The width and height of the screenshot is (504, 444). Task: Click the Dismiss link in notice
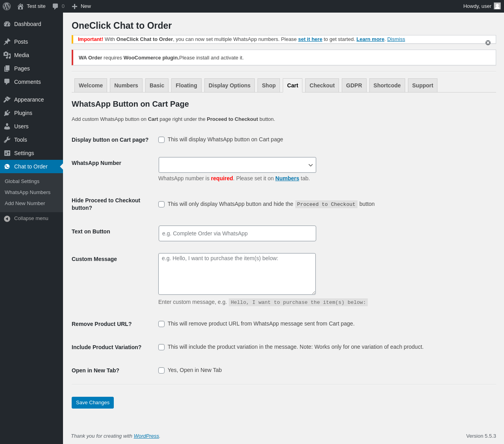[396, 39]
